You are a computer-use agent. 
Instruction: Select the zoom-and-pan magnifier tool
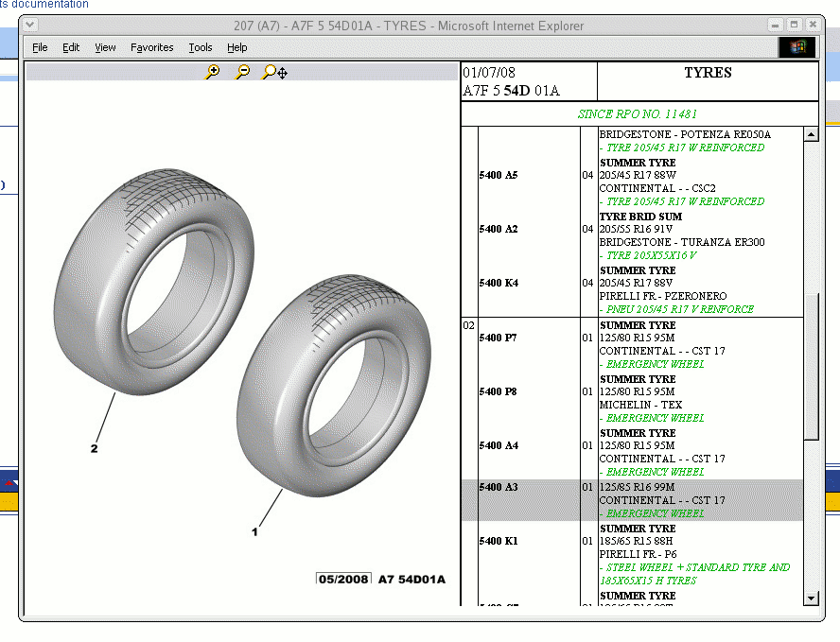[275, 72]
